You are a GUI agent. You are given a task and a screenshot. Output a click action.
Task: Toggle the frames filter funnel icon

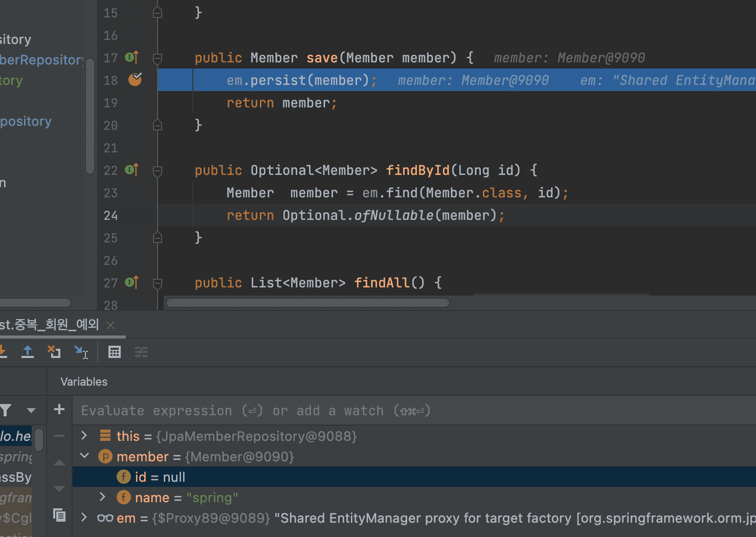(6, 410)
